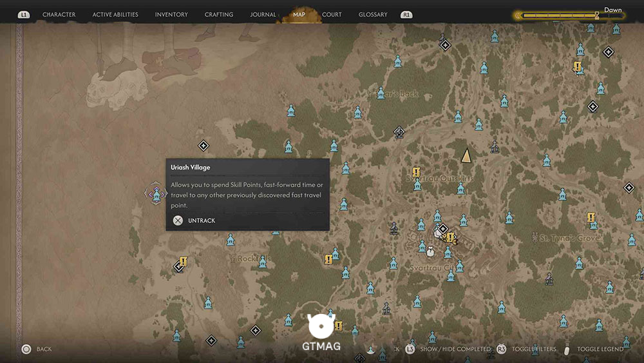Select the quest marker near Svartrau Outskirts label
Viewport: 644px width, 363px height.
pyautogui.click(x=416, y=172)
